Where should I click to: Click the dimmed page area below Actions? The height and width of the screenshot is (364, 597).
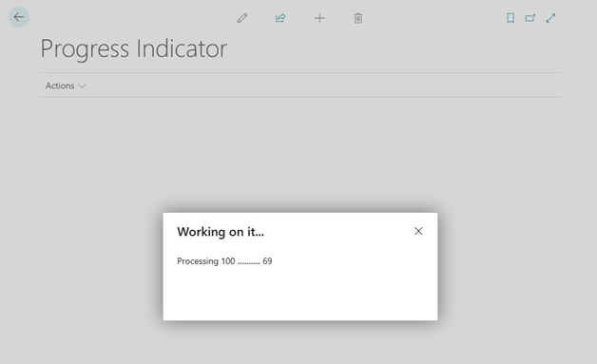coord(300,152)
